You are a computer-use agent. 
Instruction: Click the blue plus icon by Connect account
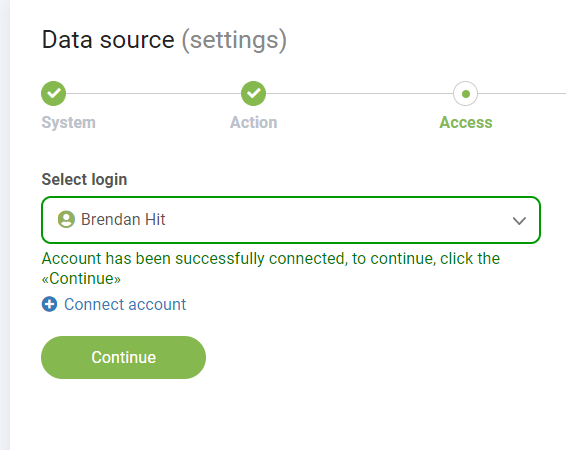[49, 304]
